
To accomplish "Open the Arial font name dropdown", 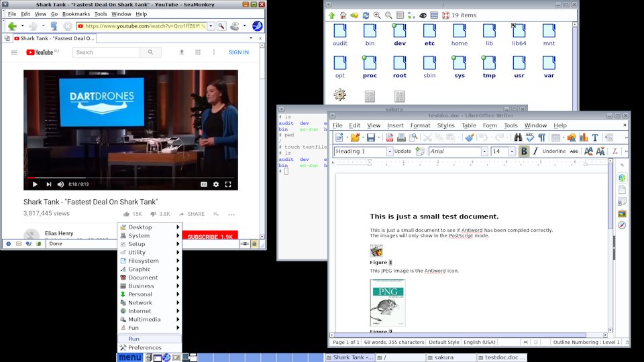I will pos(484,151).
